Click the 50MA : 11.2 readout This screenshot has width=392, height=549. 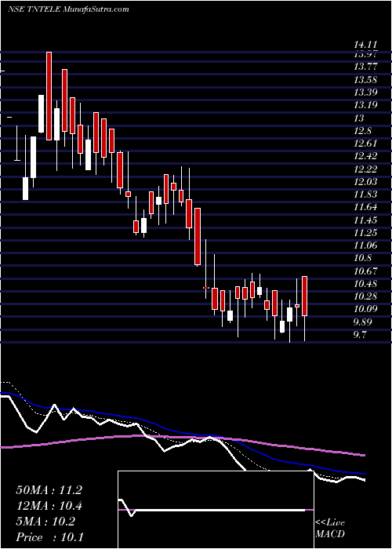pyautogui.click(x=49, y=490)
